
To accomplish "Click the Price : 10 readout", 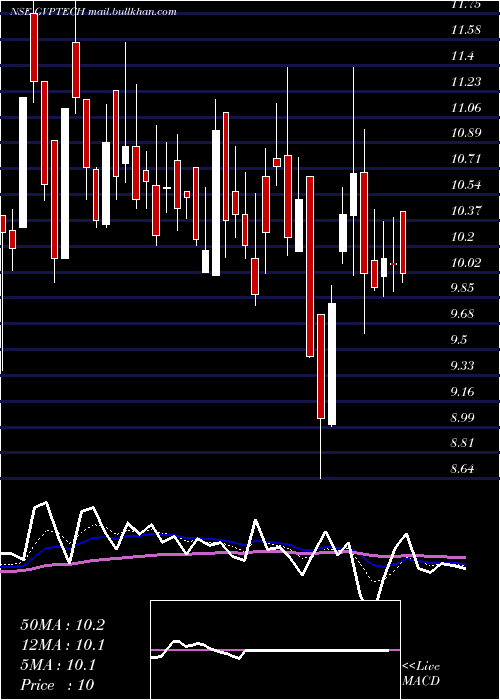I will pos(57,685).
